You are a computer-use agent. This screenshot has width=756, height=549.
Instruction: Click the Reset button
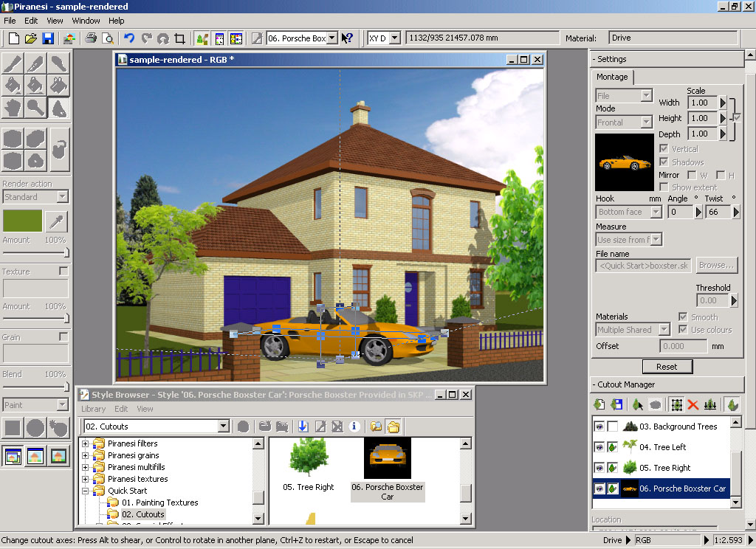pos(667,367)
